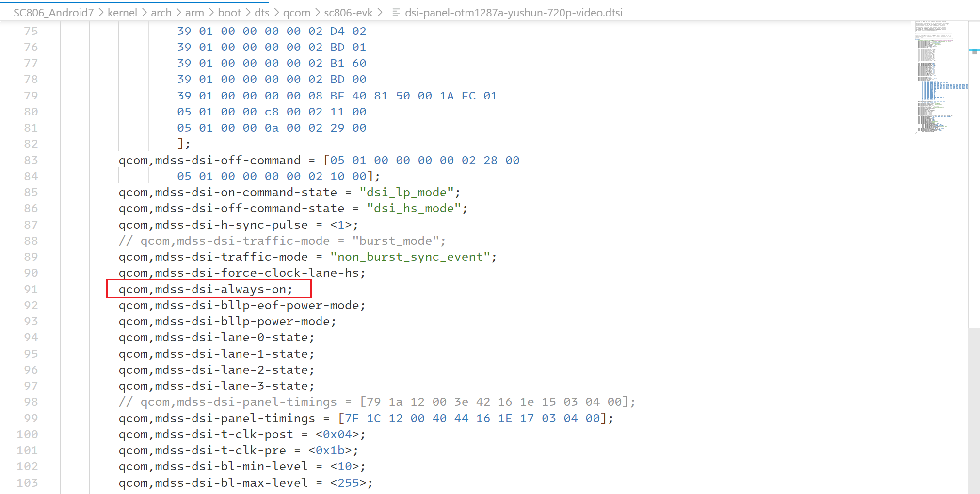This screenshot has width=980, height=494.
Task: Click qcom,mdss-dsi-force-clock-lane-hs line
Action: tap(242, 273)
